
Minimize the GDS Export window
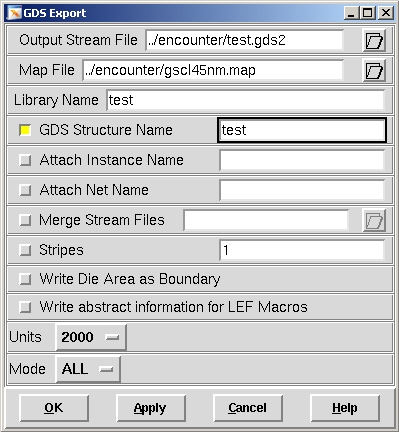pos(351,13)
